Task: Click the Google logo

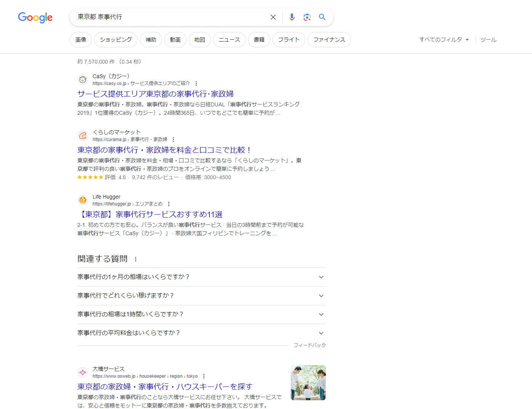Action: 35,18
